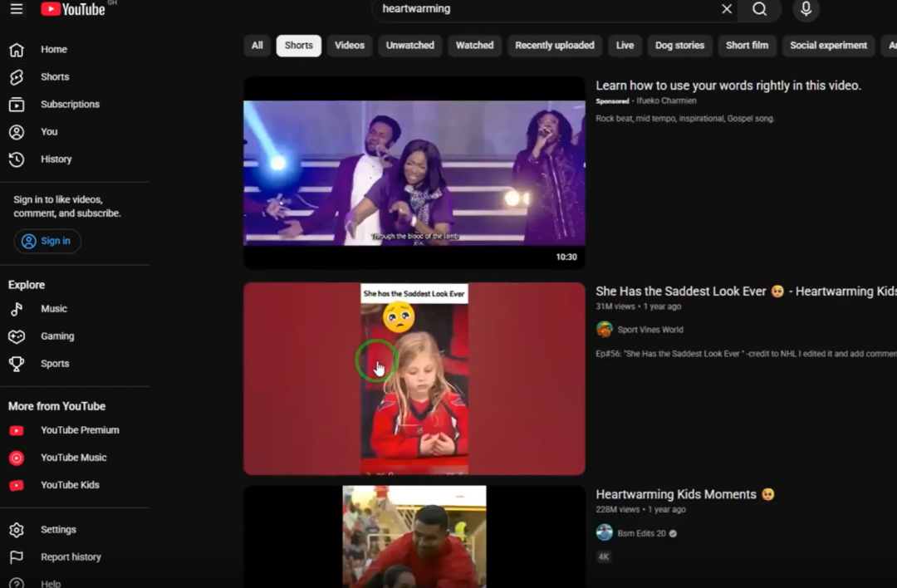The height and width of the screenshot is (588, 897).
Task: Start voice search with microphone
Action: (806, 9)
